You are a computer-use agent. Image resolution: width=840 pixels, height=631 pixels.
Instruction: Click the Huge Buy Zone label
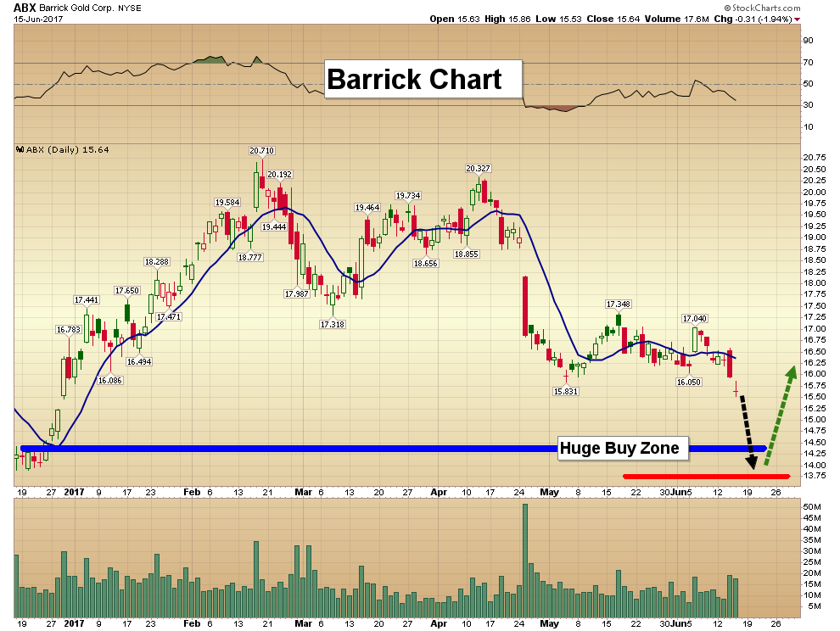[x=623, y=448]
